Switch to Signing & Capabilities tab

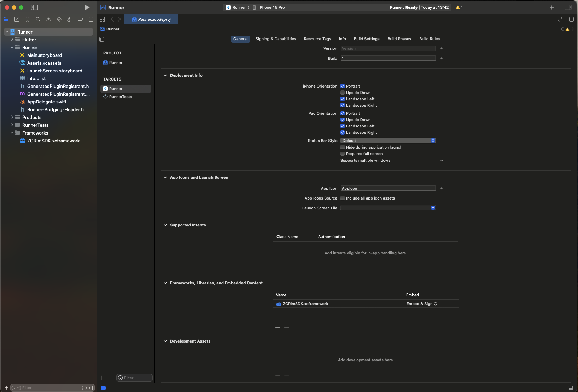pos(276,39)
